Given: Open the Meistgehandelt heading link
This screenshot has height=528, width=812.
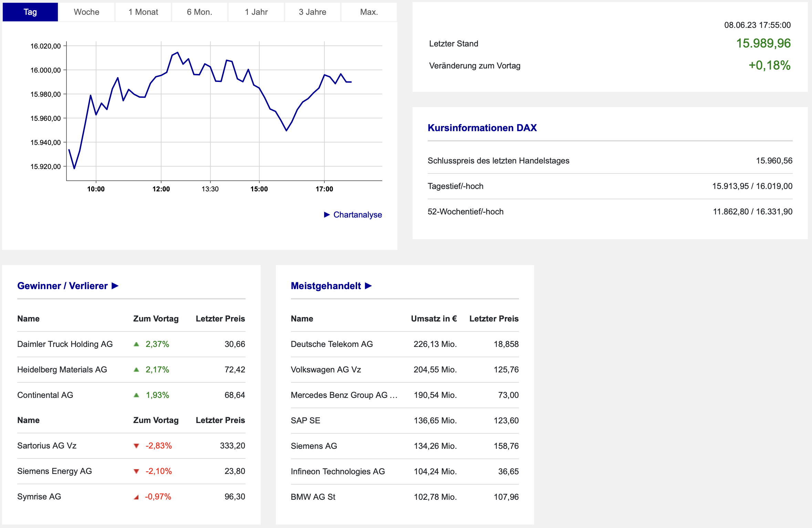Looking at the screenshot, I should 326,286.
